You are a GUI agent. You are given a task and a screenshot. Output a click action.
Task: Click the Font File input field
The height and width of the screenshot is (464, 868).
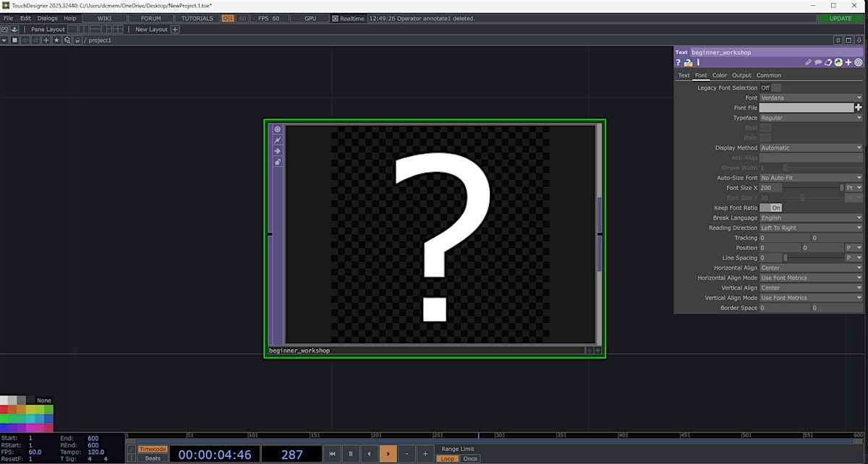tap(806, 108)
